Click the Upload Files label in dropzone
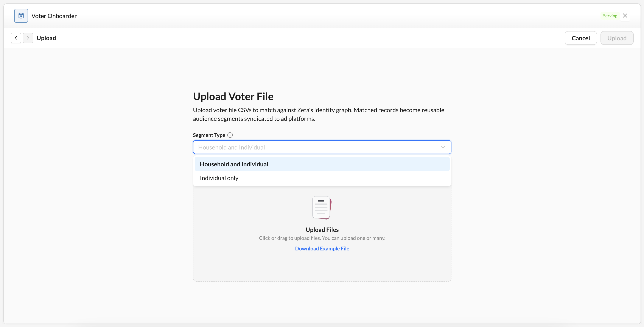 (322, 230)
